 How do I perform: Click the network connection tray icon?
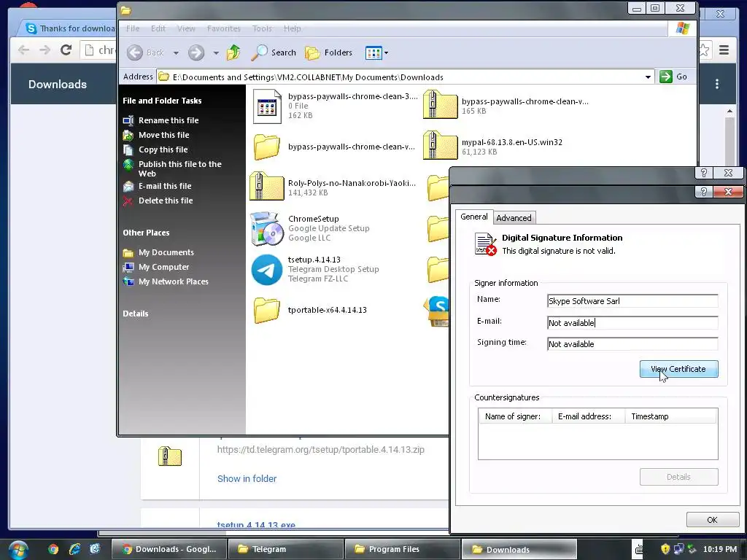679,549
